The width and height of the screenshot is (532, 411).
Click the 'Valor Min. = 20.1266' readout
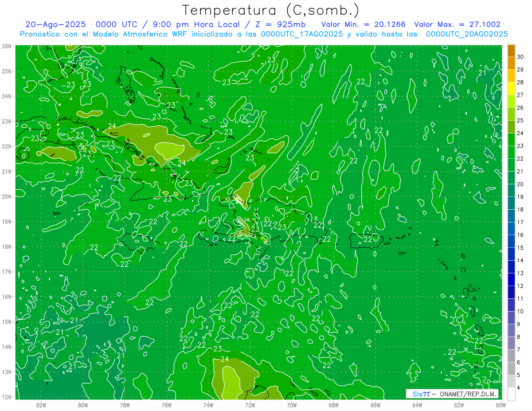pyautogui.click(x=364, y=24)
